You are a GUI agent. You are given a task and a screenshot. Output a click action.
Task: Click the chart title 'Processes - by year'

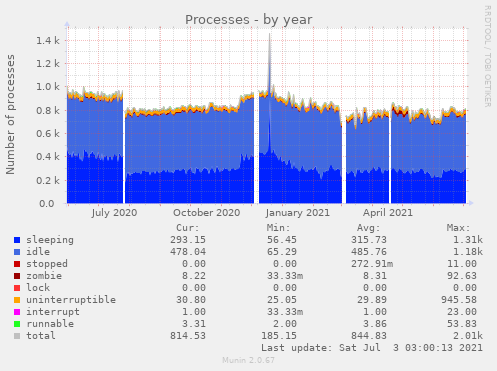(249, 20)
